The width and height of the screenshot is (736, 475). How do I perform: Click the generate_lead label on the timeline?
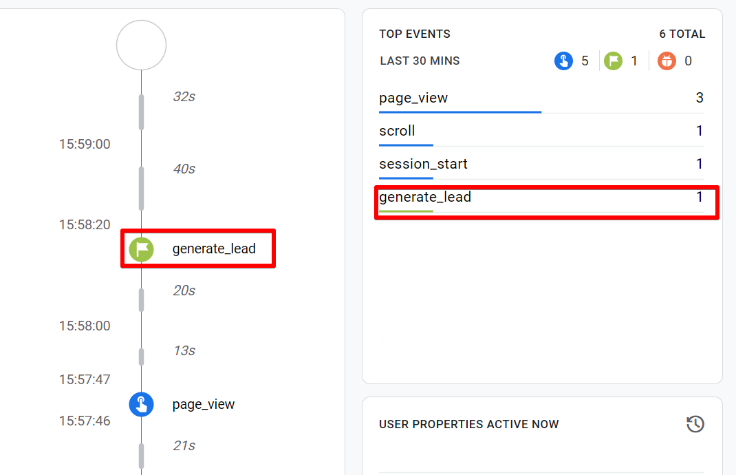(x=213, y=248)
